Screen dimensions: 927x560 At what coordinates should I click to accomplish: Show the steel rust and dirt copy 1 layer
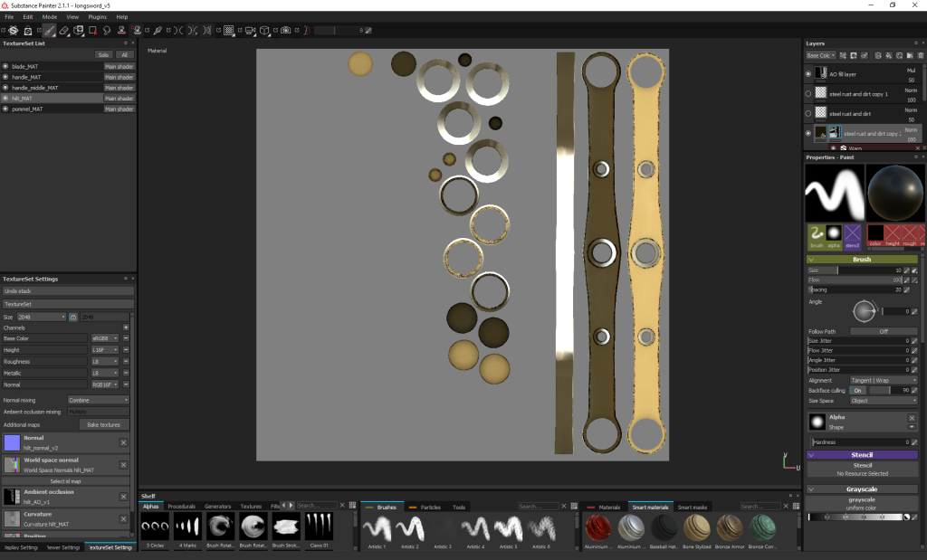click(x=808, y=93)
